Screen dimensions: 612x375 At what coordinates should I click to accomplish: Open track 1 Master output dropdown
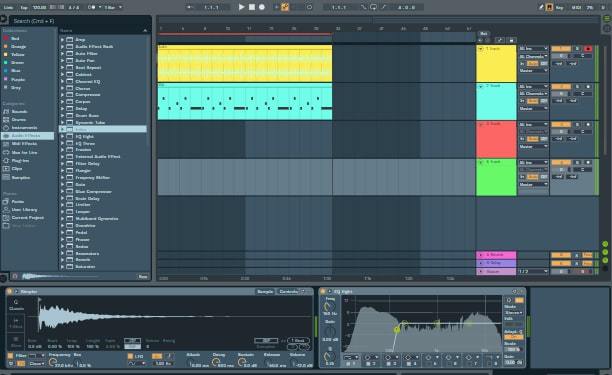click(x=533, y=71)
